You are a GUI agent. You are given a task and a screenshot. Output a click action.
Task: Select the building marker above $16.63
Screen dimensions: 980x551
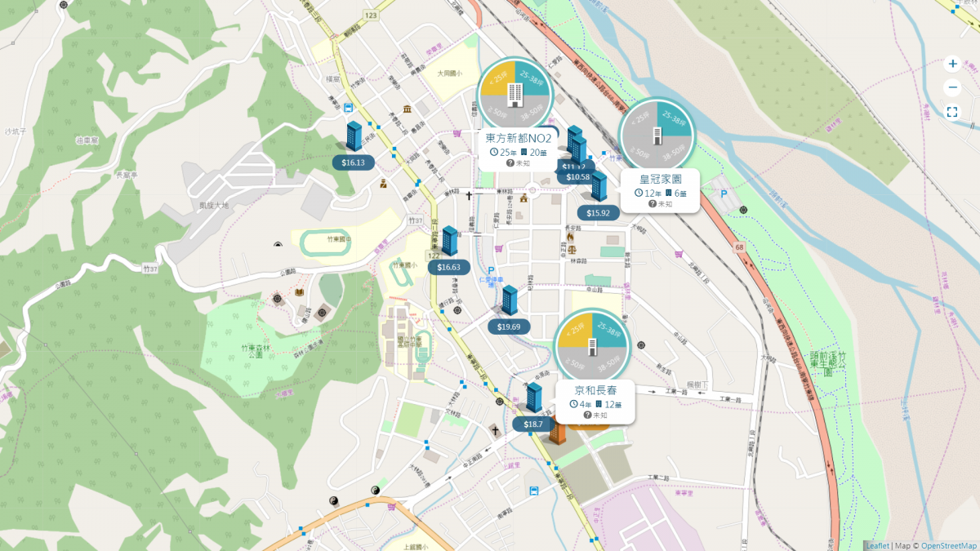pos(449,240)
